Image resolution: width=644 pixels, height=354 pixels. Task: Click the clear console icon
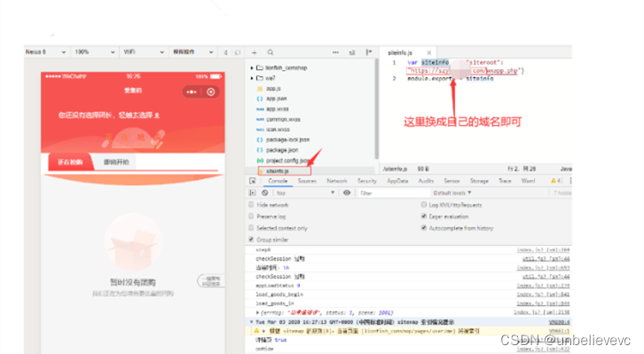click(265, 193)
